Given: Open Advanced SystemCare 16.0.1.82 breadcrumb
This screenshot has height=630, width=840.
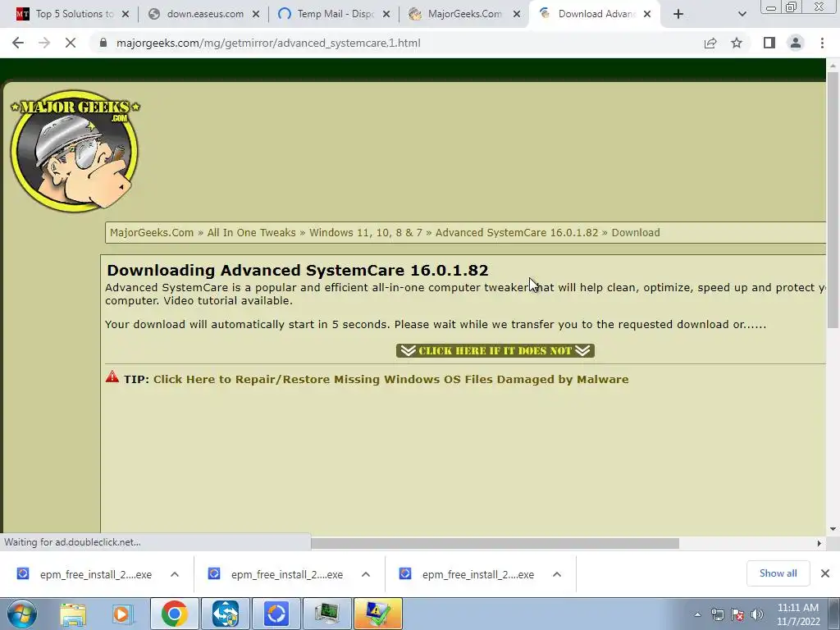Looking at the screenshot, I should (517, 232).
